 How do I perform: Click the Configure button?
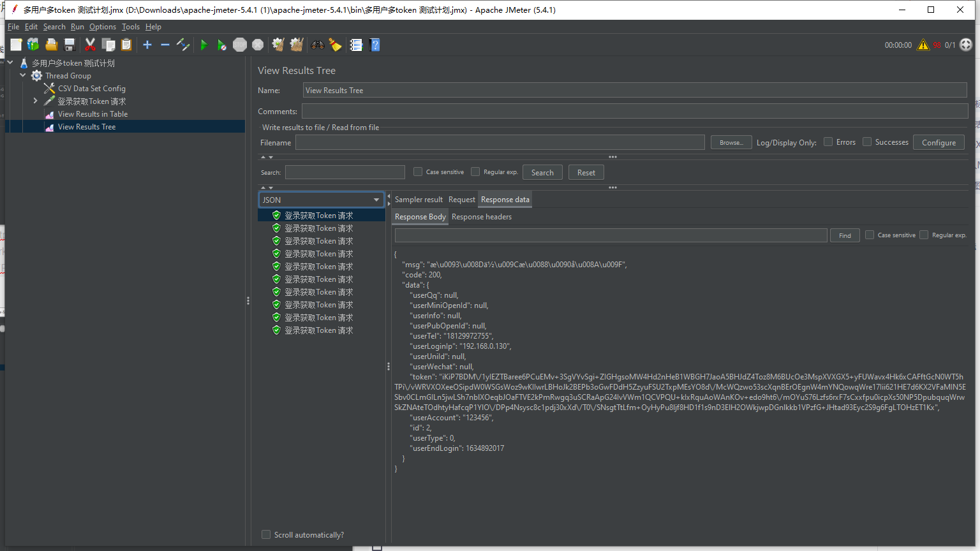click(x=939, y=142)
